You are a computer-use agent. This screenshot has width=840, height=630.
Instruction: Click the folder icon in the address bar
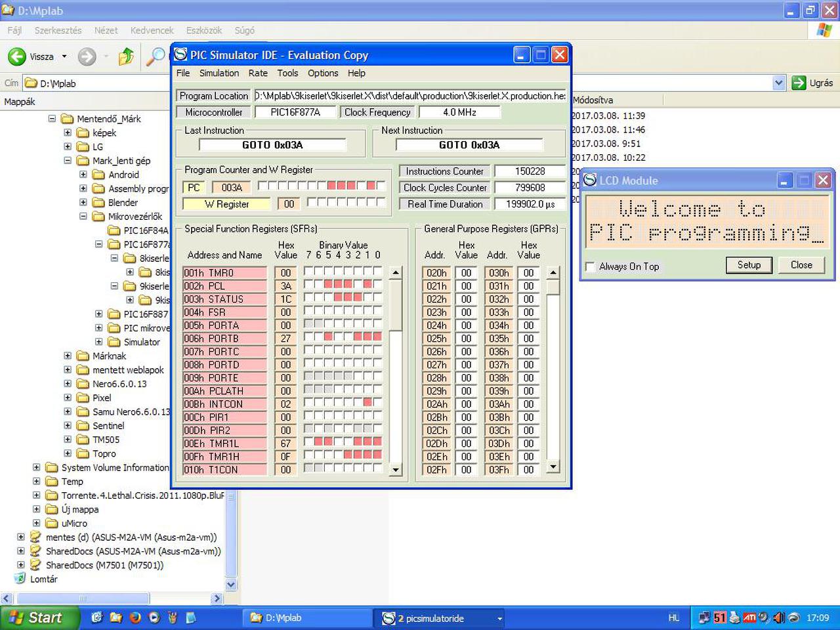pyautogui.click(x=31, y=83)
